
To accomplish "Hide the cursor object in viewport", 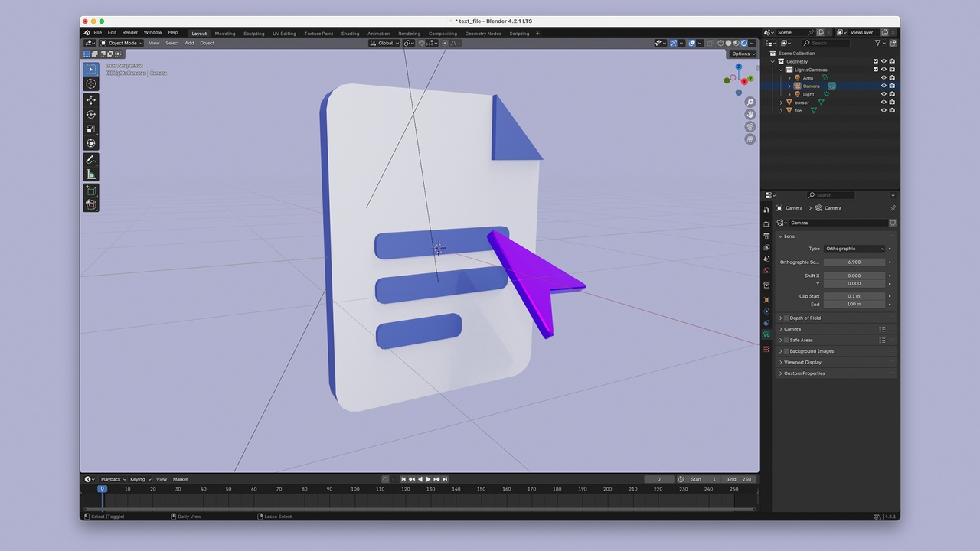I will coord(884,103).
